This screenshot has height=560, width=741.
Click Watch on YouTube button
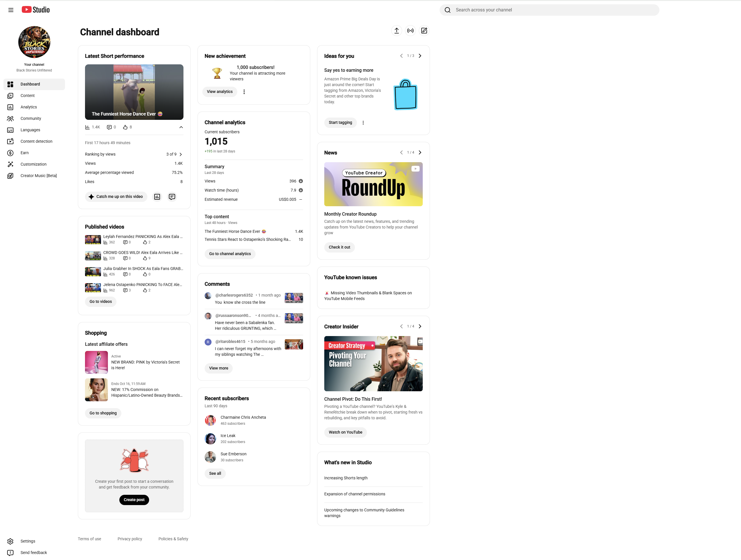pos(345,432)
